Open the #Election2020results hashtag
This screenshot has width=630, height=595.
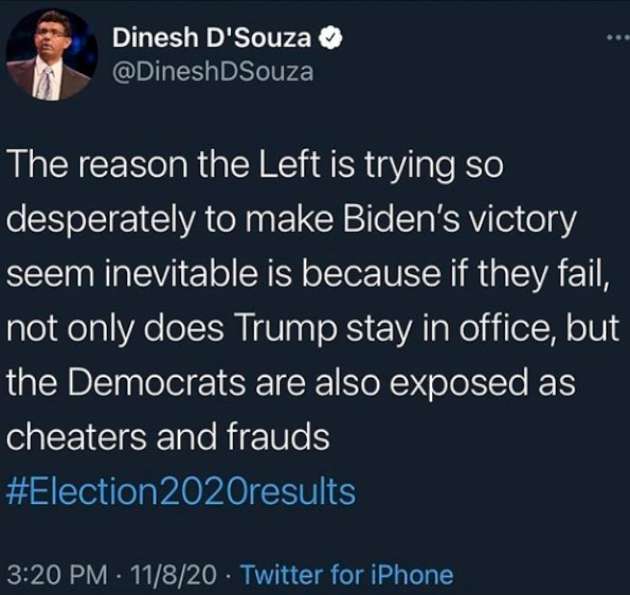click(x=181, y=491)
